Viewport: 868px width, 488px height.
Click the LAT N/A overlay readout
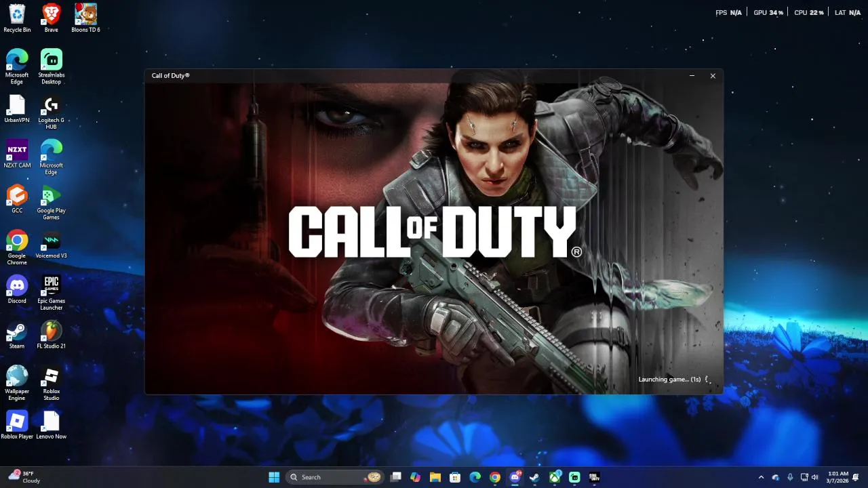848,13
